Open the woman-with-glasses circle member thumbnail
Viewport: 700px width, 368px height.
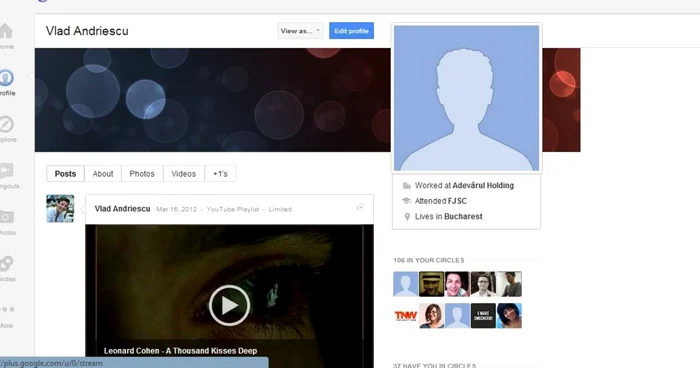click(432, 316)
